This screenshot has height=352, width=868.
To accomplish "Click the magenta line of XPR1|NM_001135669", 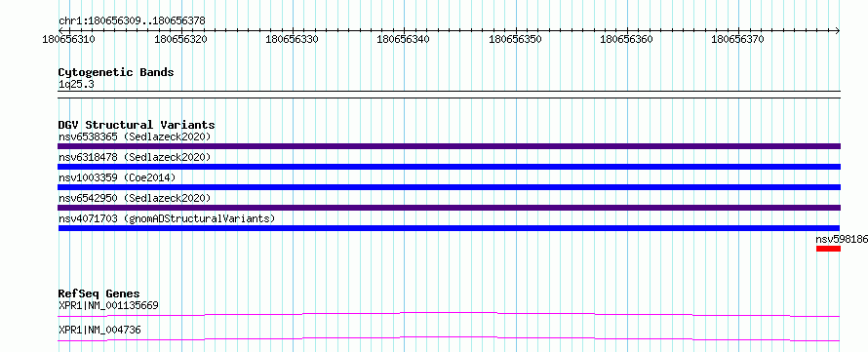I will [x=449, y=314].
